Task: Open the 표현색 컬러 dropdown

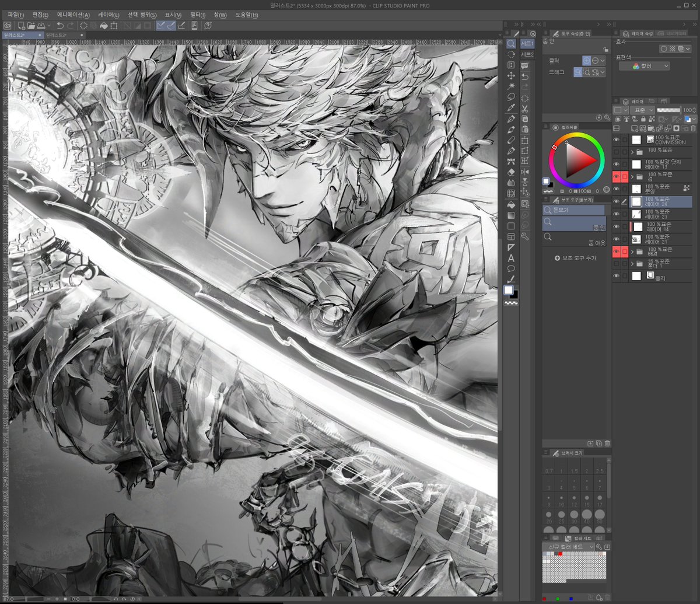Action: pyautogui.click(x=644, y=66)
